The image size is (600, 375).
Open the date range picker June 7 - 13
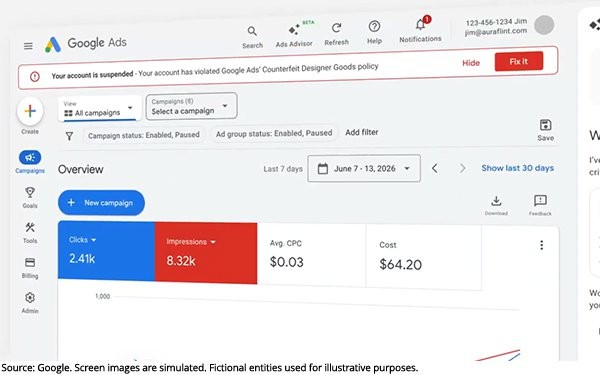click(x=364, y=168)
